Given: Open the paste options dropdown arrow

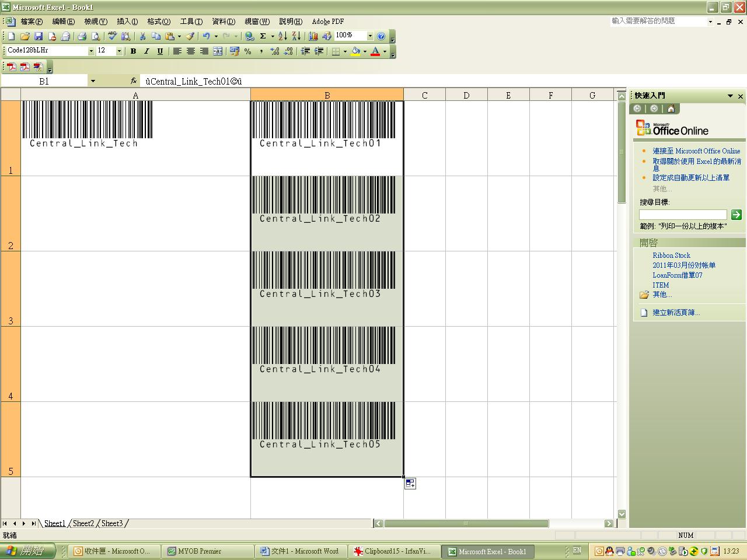Looking at the screenshot, I should pyautogui.click(x=179, y=36).
